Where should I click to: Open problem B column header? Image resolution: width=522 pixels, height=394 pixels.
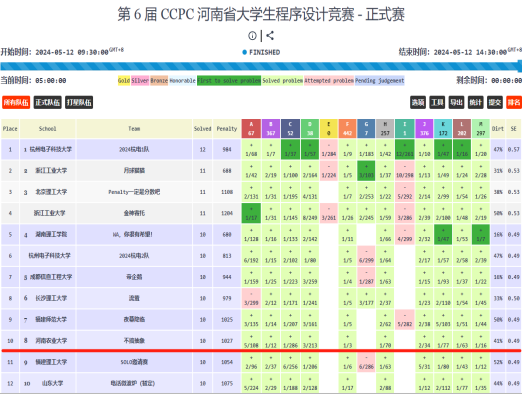pyautogui.click(x=271, y=129)
